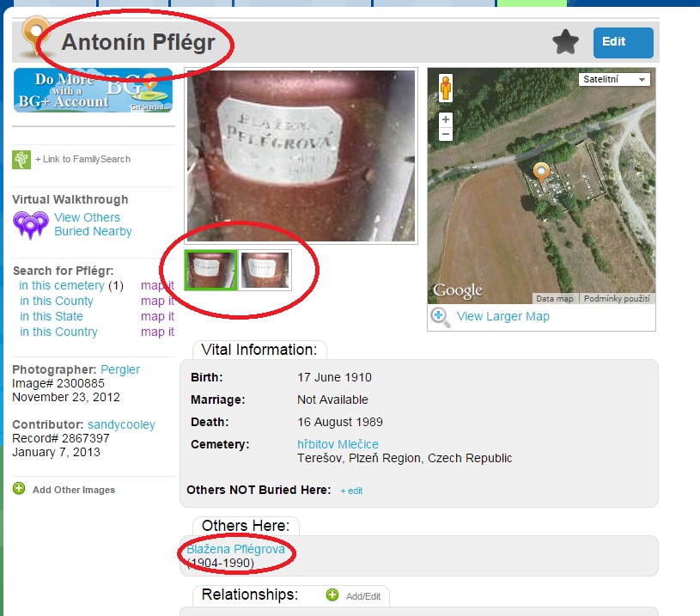This screenshot has width=700, height=616.
Task: Zoom out on the map
Action: (x=446, y=134)
